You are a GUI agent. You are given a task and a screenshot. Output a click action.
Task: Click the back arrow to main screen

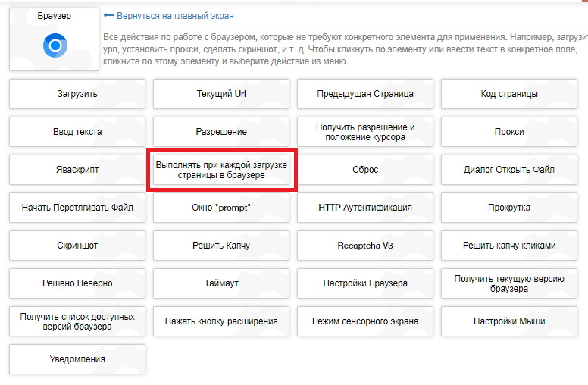pyautogui.click(x=108, y=16)
